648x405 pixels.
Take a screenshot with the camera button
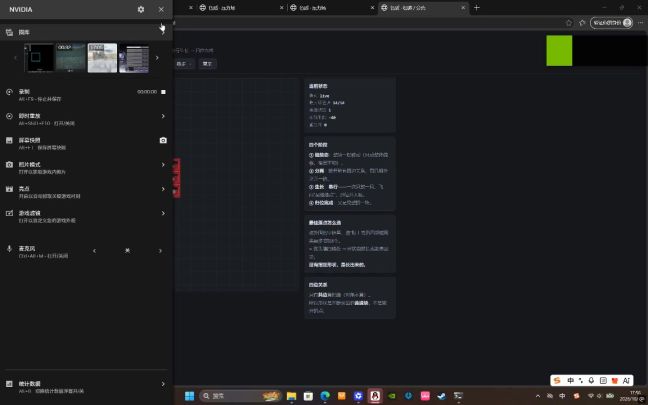(163, 141)
